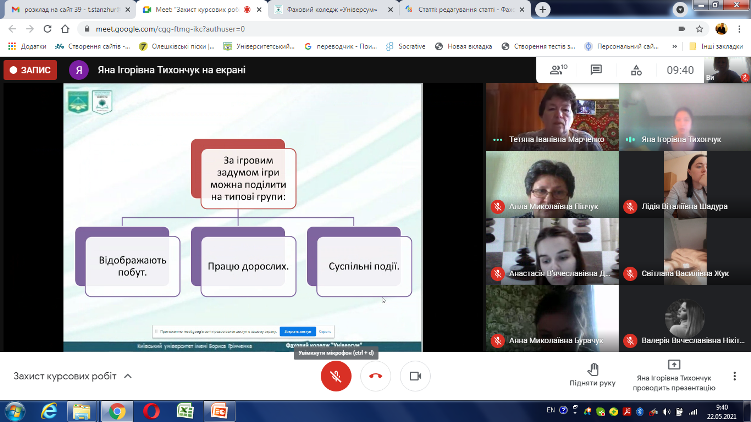Turn on the camera button
751x422 pixels.
415,376
